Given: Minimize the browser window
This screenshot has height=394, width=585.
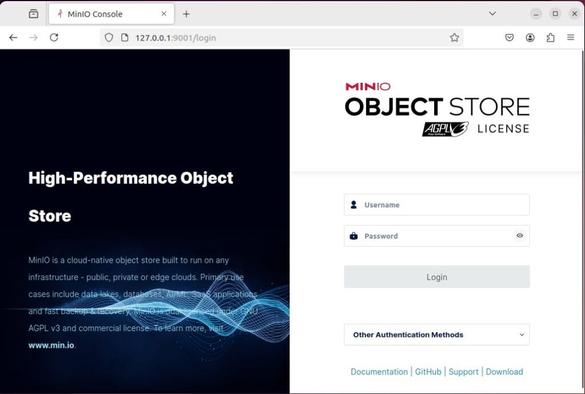Looking at the screenshot, I should (536, 14).
